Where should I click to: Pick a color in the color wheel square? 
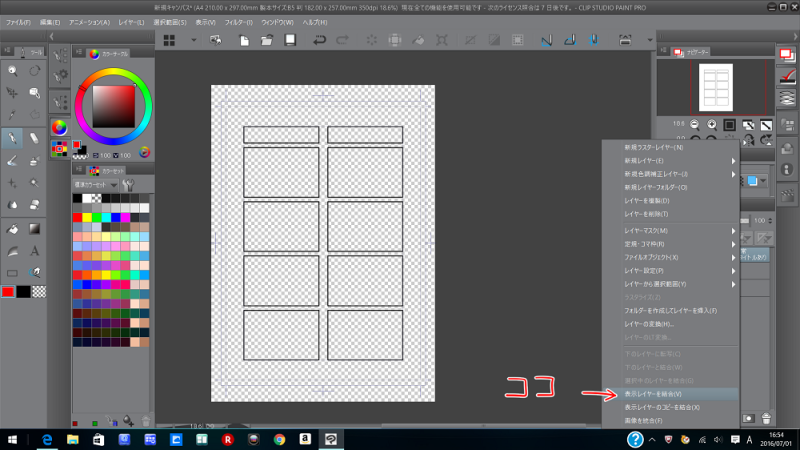(113, 107)
